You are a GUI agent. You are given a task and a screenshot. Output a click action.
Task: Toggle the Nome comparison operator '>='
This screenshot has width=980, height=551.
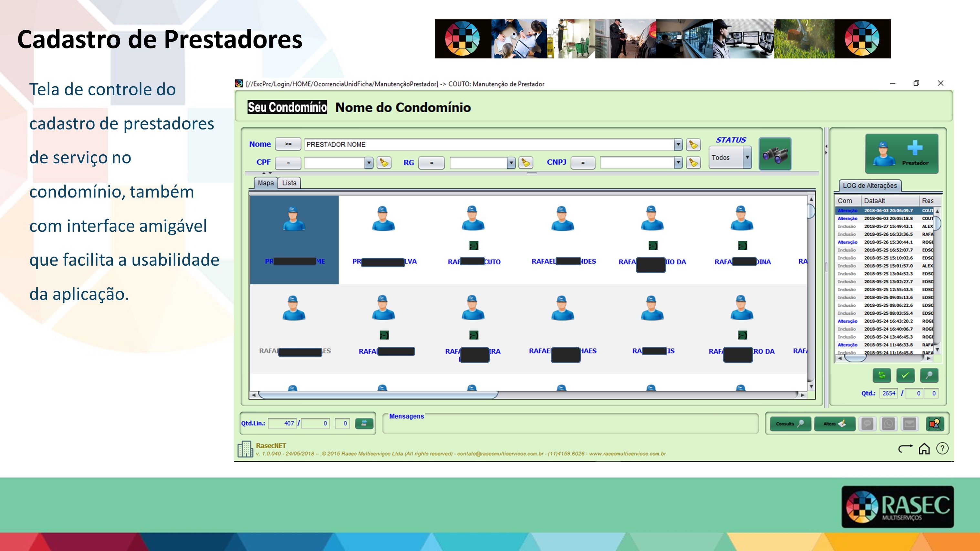click(x=288, y=144)
